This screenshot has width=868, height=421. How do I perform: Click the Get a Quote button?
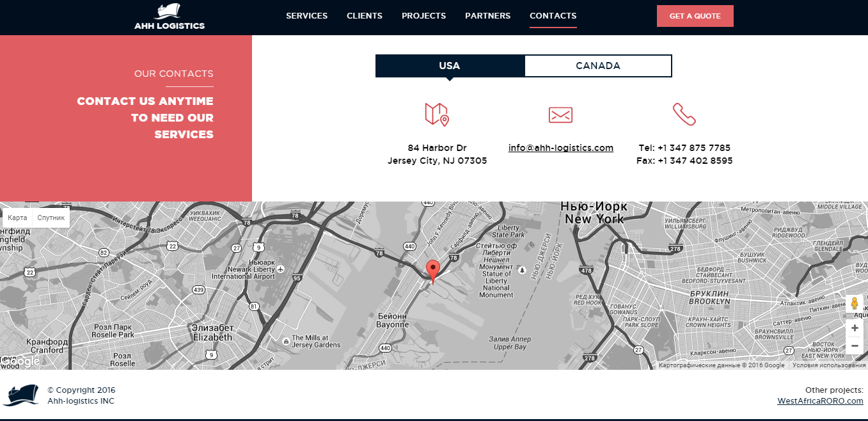click(x=695, y=16)
